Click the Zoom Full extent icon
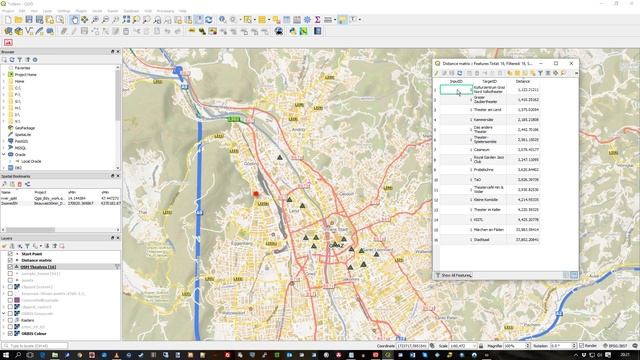640x360 pixels. [x=126, y=20]
